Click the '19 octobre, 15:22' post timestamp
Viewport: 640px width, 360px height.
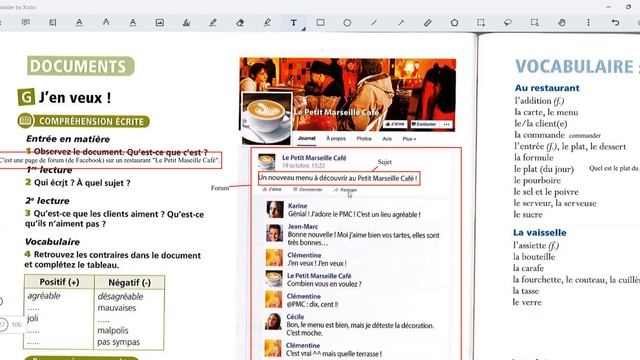[x=303, y=166]
